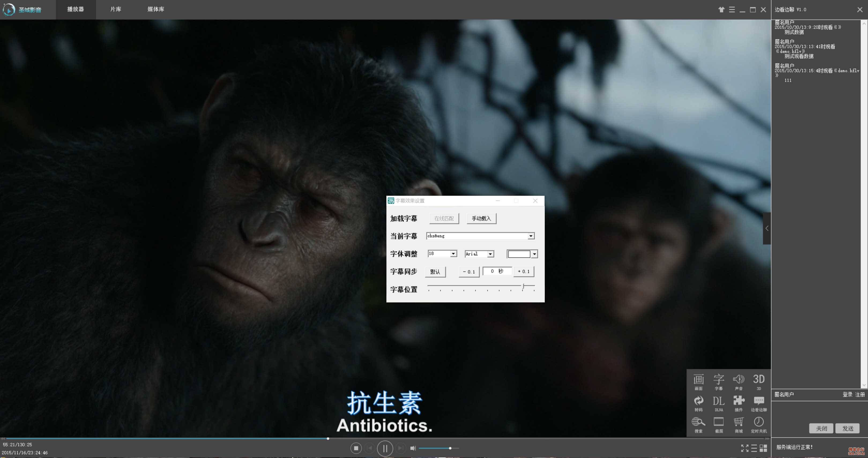Decrease subtitle delay with -0.1 button
The width and height of the screenshot is (868, 458).
[469, 272]
